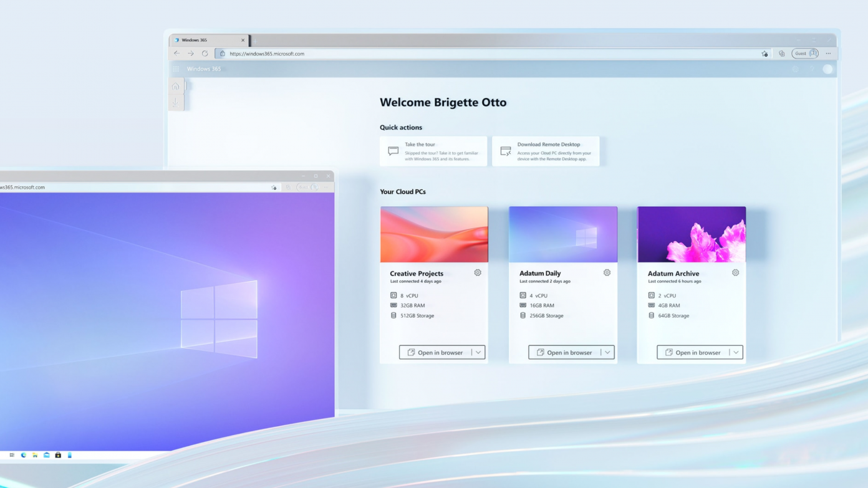Viewport: 868px width, 488px height.
Task: Select download icon in left sidebar
Action: click(x=176, y=102)
